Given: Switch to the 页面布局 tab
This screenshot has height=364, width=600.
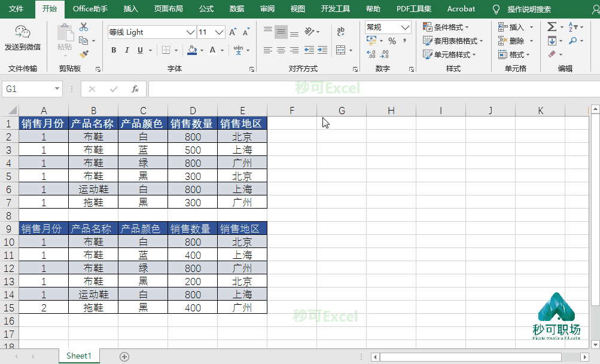Looking at the screenshot, I should [168, 9].
